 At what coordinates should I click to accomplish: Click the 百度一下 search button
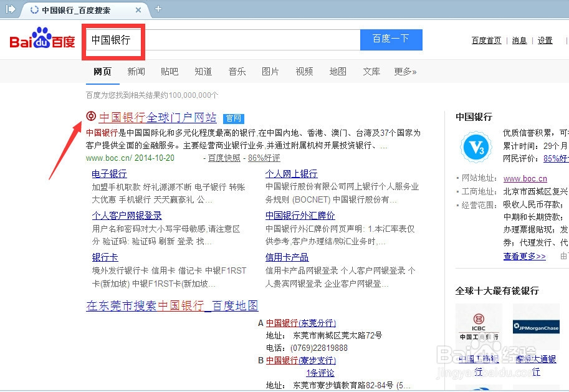(x=391, y=39)
